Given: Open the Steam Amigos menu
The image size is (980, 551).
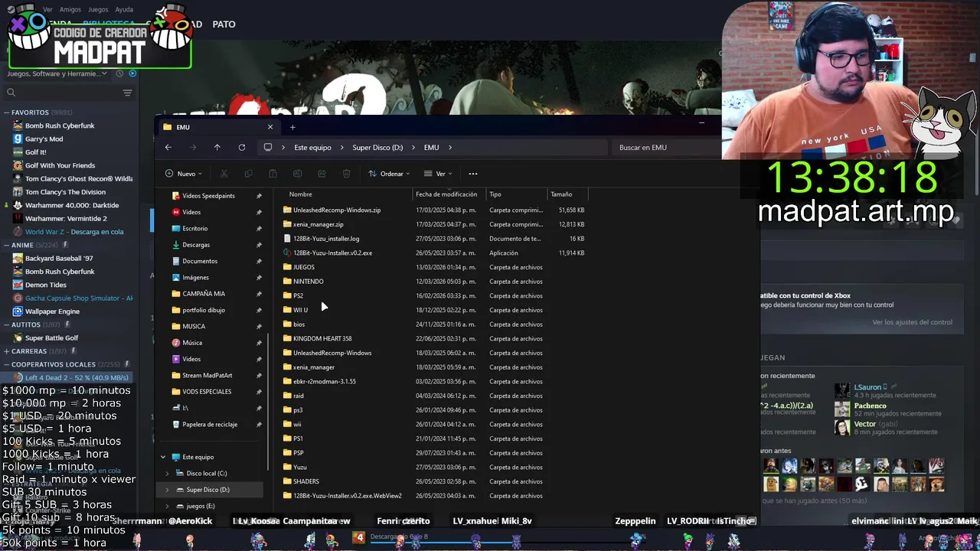Looking at the screenshot, I should 70,10.
